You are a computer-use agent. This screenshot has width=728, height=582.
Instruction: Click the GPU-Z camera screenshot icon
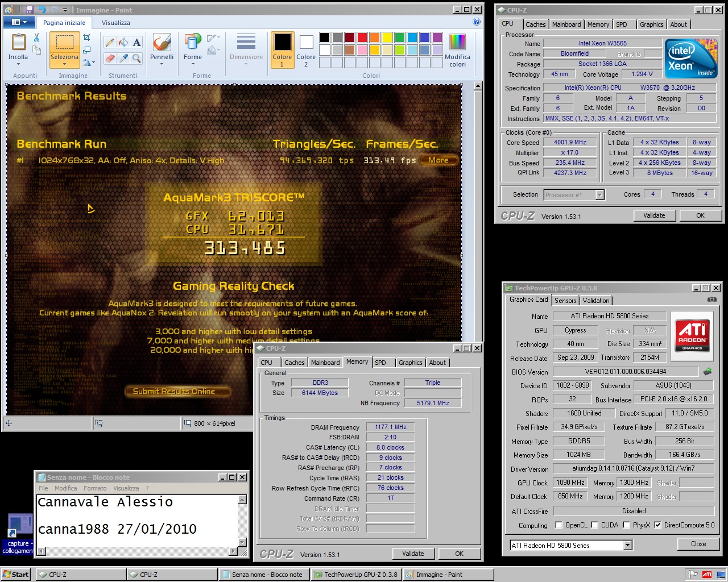coord(712,300)
